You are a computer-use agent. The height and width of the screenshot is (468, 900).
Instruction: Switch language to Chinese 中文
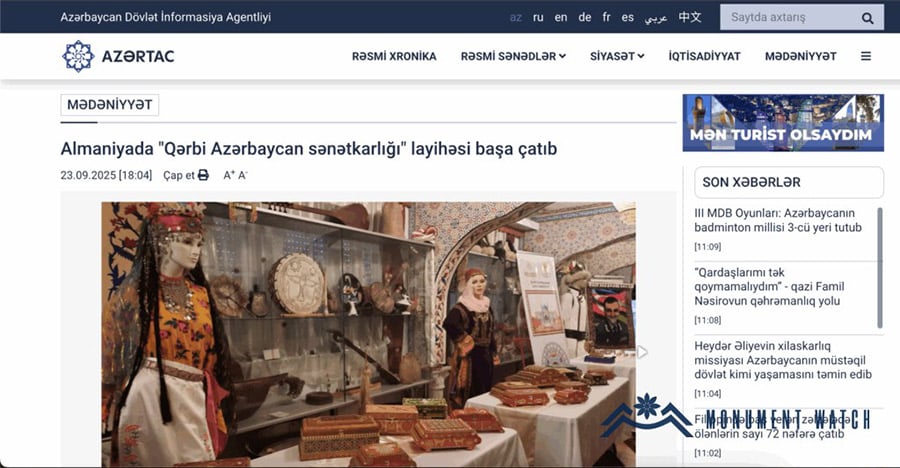[x=689, y=17]
